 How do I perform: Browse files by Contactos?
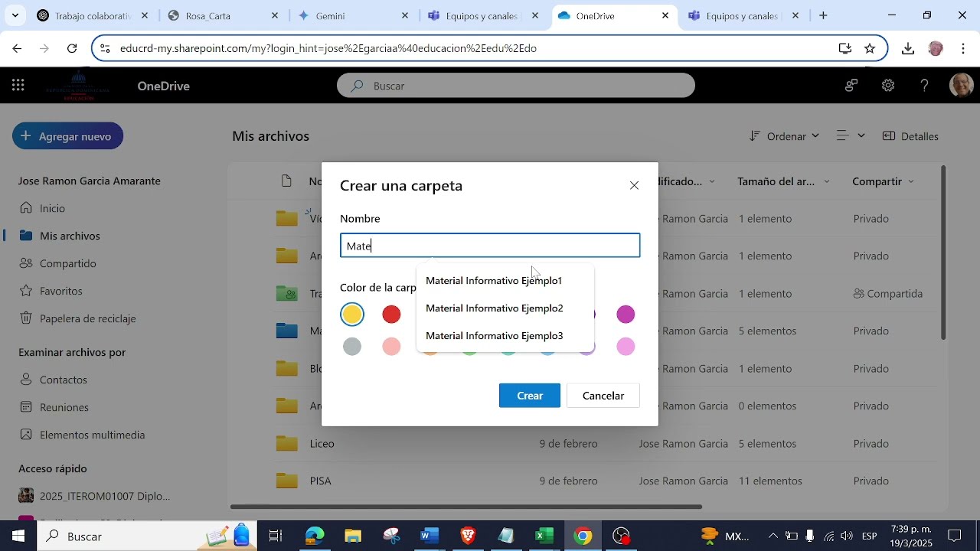coord(63,380)
